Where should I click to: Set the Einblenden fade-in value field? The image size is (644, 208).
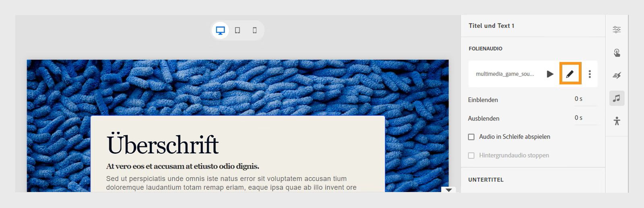click(x=586, y=99)
